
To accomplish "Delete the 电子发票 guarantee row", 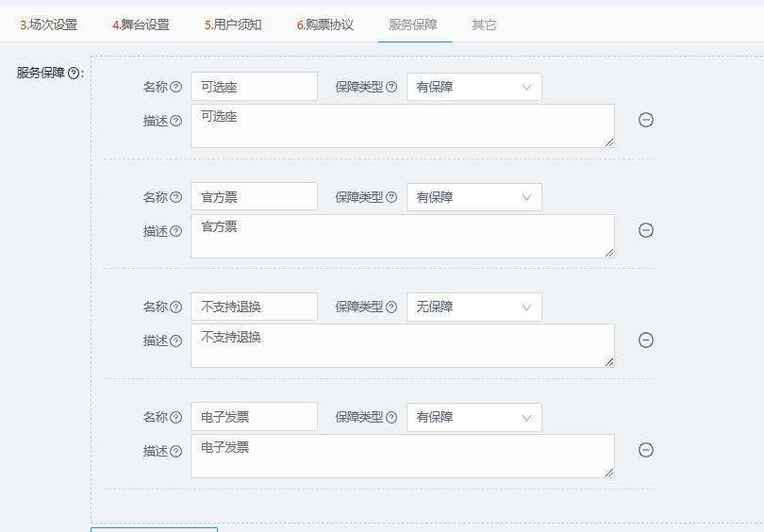I will (645, 450).
